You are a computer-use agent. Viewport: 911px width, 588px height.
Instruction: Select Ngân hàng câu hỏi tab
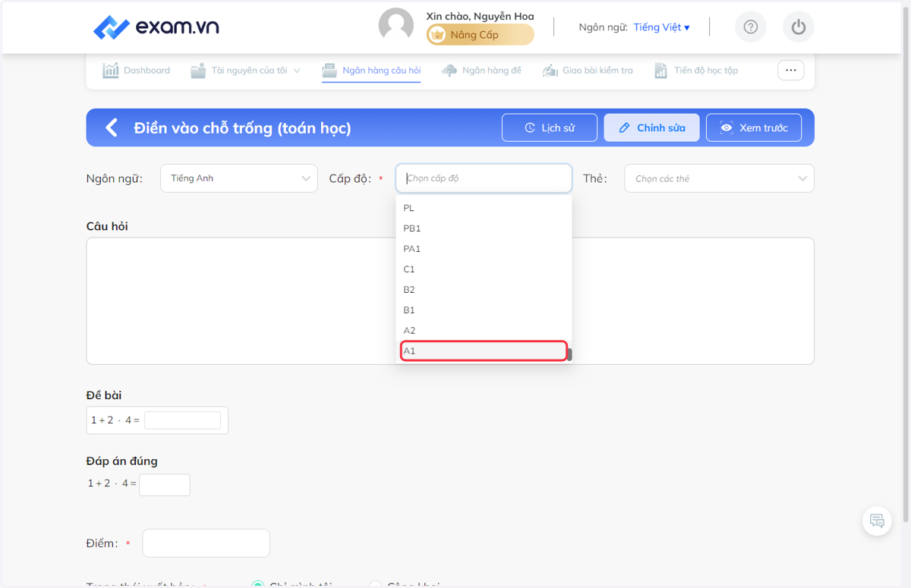click(371, 71)
